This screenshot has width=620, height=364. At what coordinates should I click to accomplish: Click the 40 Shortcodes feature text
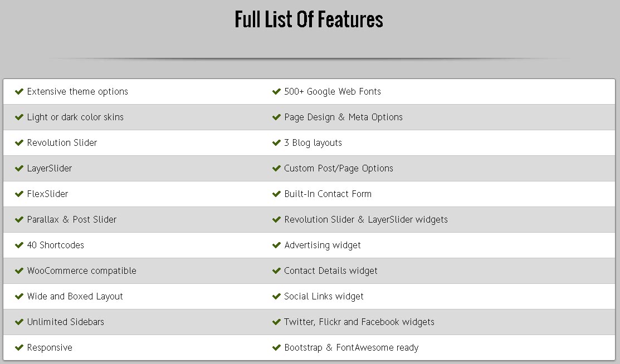click(x=56, y=245)
